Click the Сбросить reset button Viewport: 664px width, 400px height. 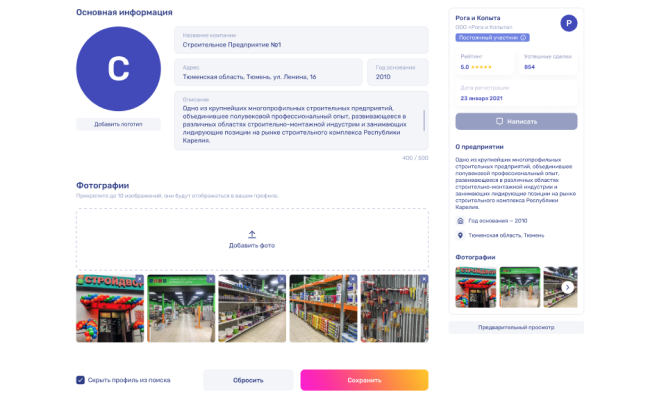248,380
